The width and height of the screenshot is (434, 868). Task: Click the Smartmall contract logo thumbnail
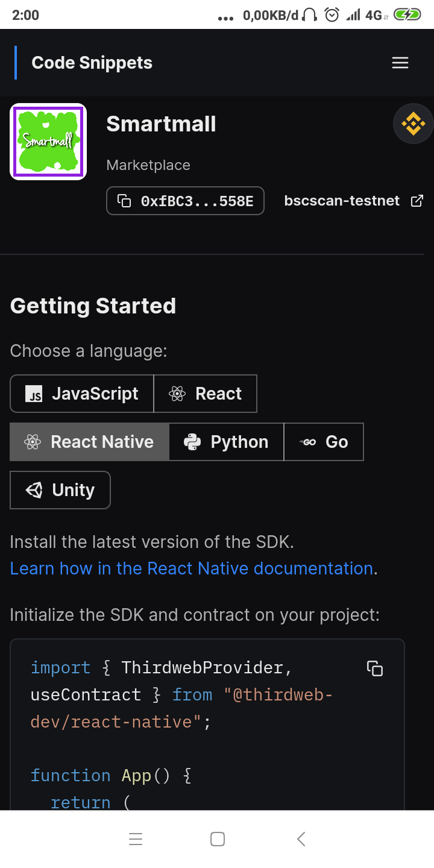pyautogui.click(x=48, y=142)
